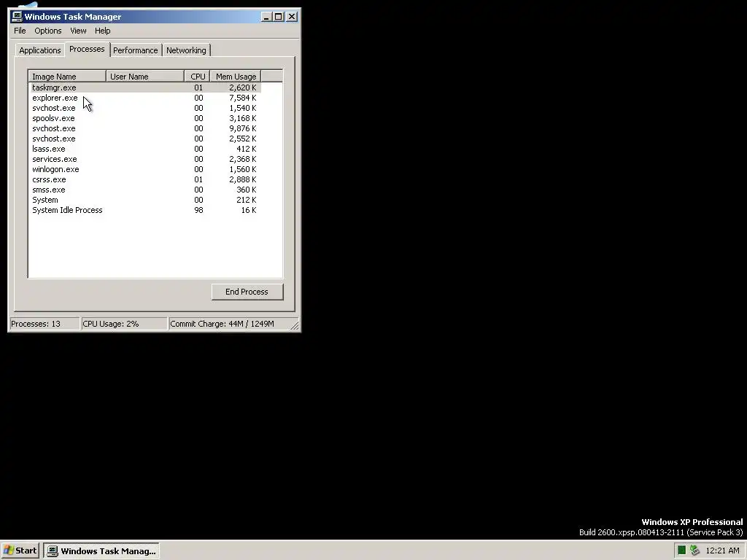Select the System process row

click(x=145, y=200)
